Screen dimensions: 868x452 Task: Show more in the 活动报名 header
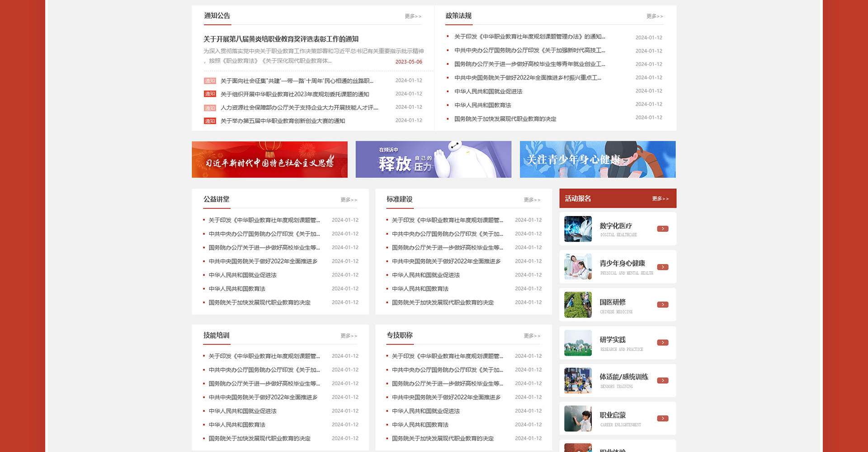tap(660, 199)
